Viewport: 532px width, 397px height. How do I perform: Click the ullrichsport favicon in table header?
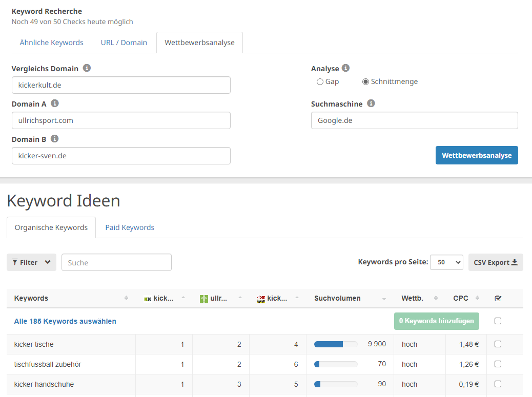204,299
